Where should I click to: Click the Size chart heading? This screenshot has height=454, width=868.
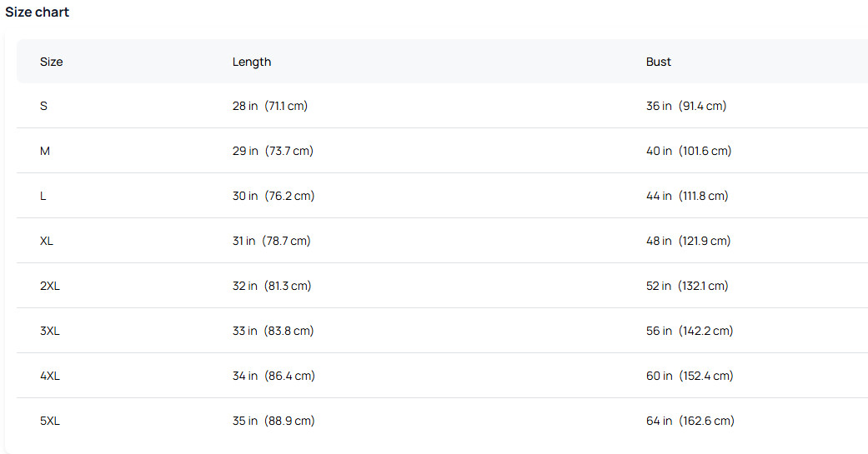(x=38, y=12)
